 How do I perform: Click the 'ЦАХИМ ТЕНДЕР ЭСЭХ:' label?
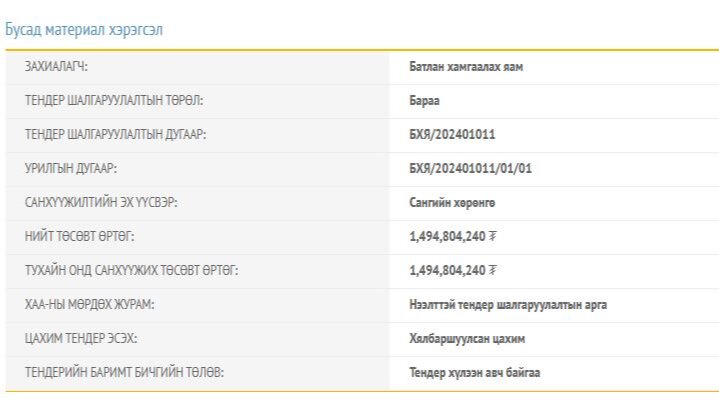(x=82, y=338)
